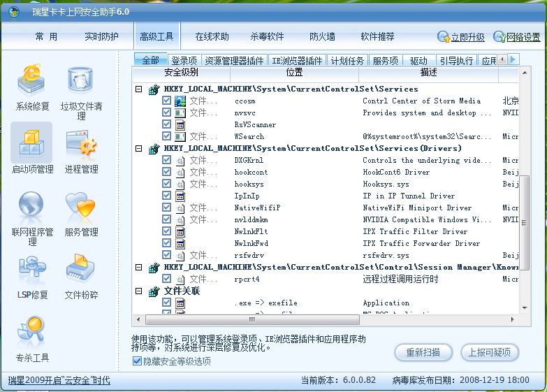The image size is (547, 392).
Task: Open the 专杀工具 dedicated removal tool
Action: pyautogui.click(x=31, y=340)
